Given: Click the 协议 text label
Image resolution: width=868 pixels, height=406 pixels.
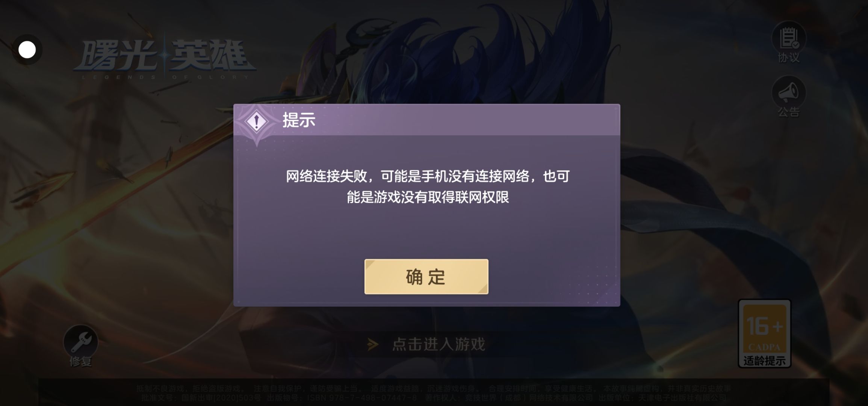Looking at the screenshot, I should [788, 58].
